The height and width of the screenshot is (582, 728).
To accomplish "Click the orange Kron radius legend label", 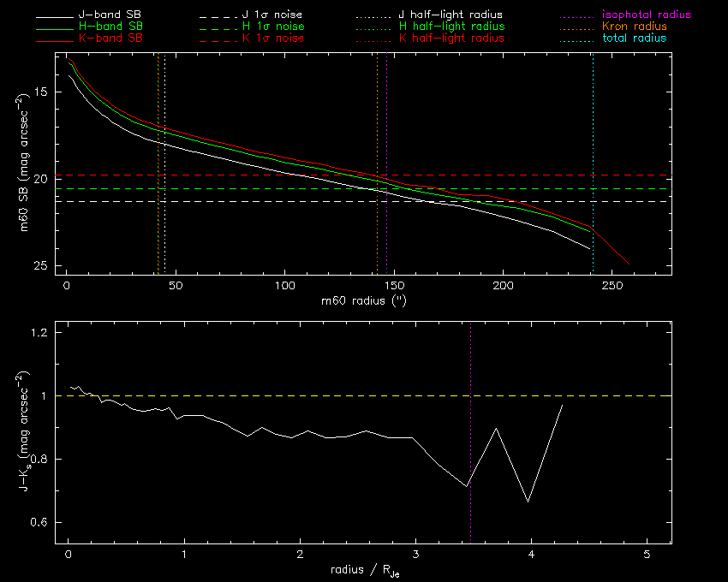I will click(635, 27).
